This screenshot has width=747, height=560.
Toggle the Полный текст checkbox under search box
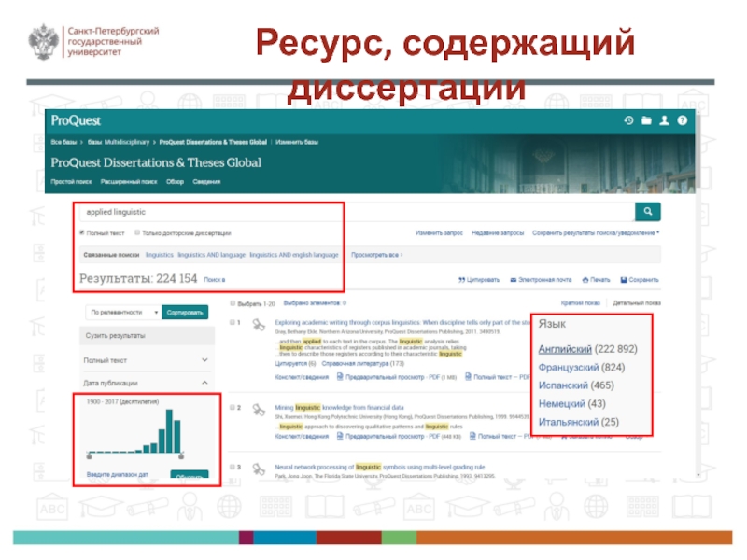point(82,232)
